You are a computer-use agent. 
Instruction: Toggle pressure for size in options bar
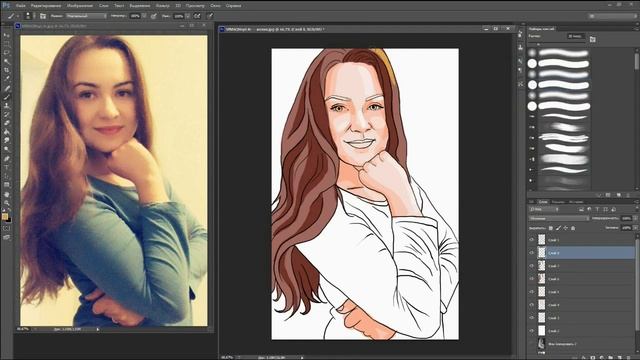click(210, 16)
